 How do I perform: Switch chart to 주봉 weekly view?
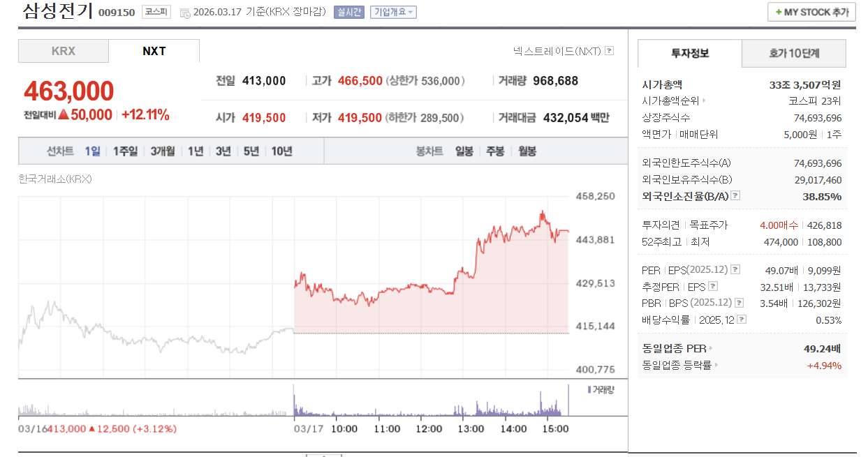(x=494, y=151)
